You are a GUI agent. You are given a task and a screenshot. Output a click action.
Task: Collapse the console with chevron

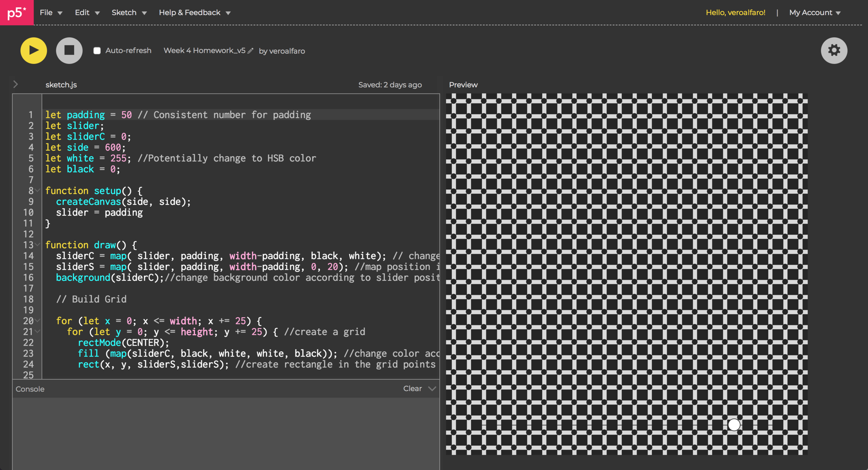pos(432,388)
